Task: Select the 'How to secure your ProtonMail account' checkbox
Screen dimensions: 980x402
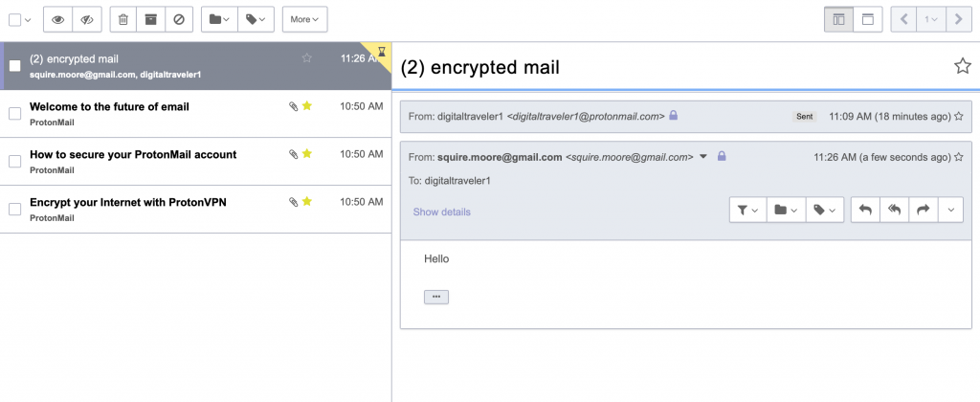Action: click(x=14, y=162)
